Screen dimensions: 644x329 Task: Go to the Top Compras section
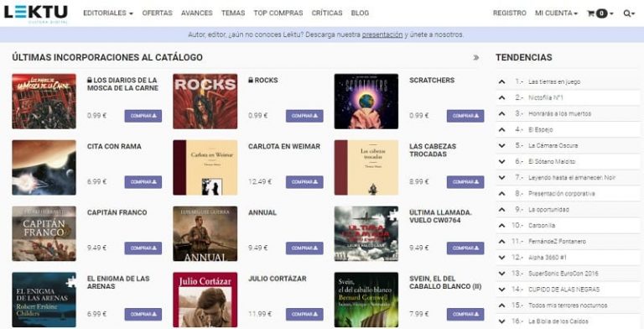(278, 13)
